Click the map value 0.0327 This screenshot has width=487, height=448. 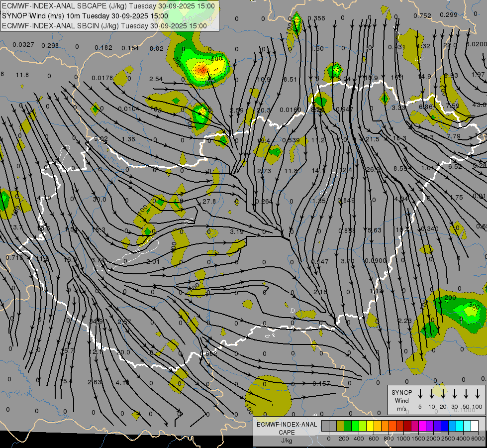click(x=23, y=45)
